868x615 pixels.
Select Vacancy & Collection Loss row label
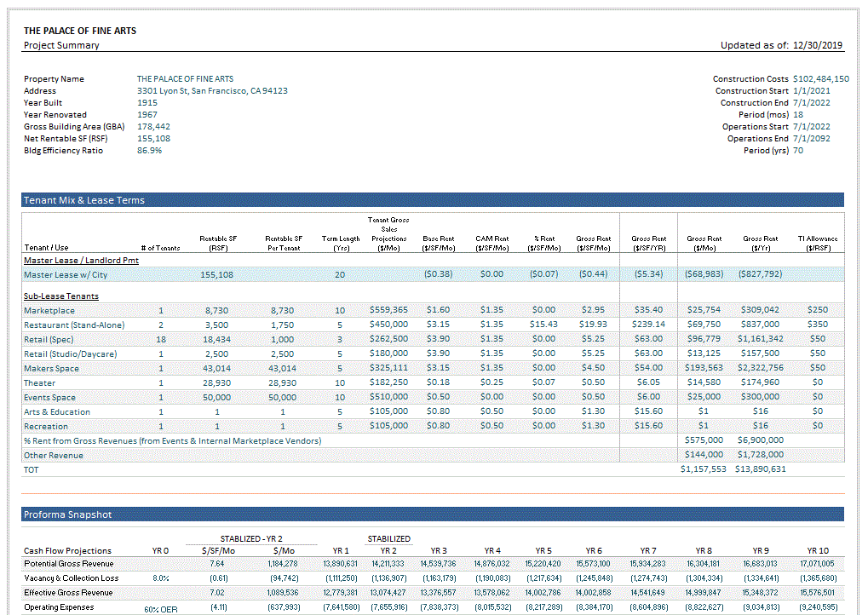click(x=72, y=578)
